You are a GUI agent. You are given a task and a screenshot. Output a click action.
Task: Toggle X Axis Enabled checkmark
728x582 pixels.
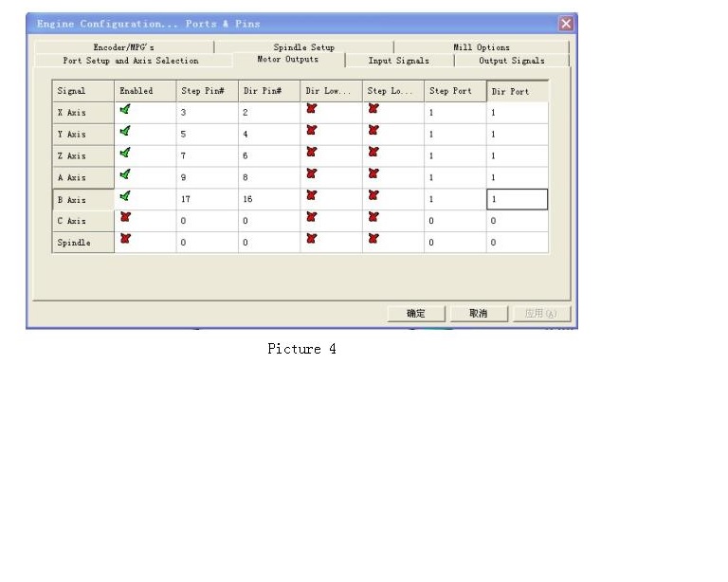(x=125, y=109)
